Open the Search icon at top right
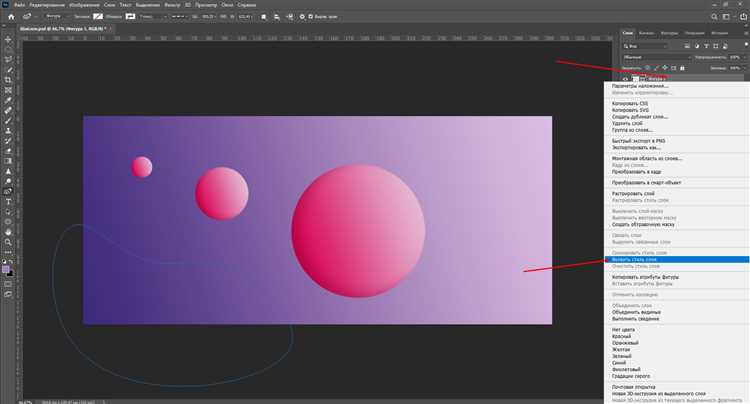750x404 pixels. (714, 17)
